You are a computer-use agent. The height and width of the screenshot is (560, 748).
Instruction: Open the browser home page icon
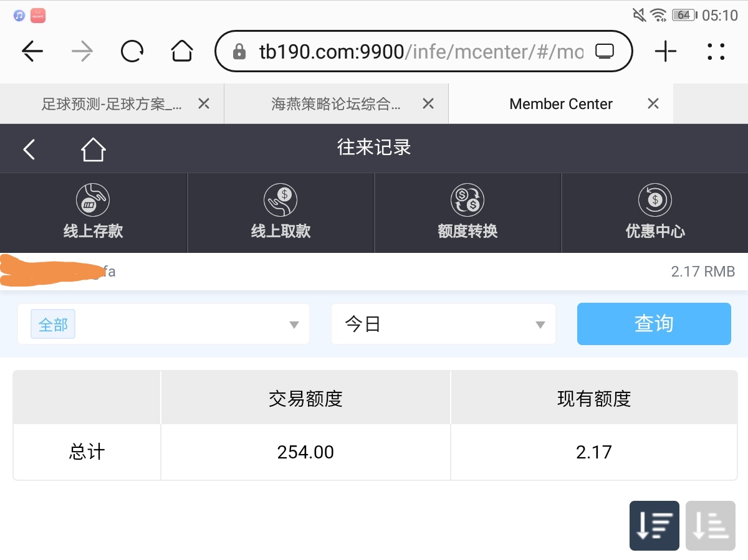(x=181, y=52)
